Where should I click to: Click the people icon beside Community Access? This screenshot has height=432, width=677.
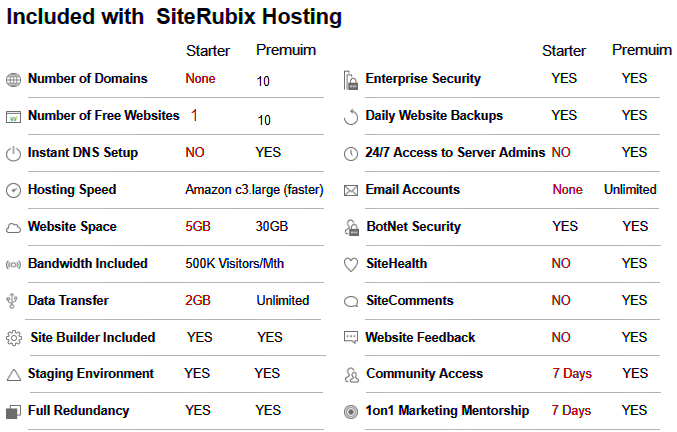point(351,375)
